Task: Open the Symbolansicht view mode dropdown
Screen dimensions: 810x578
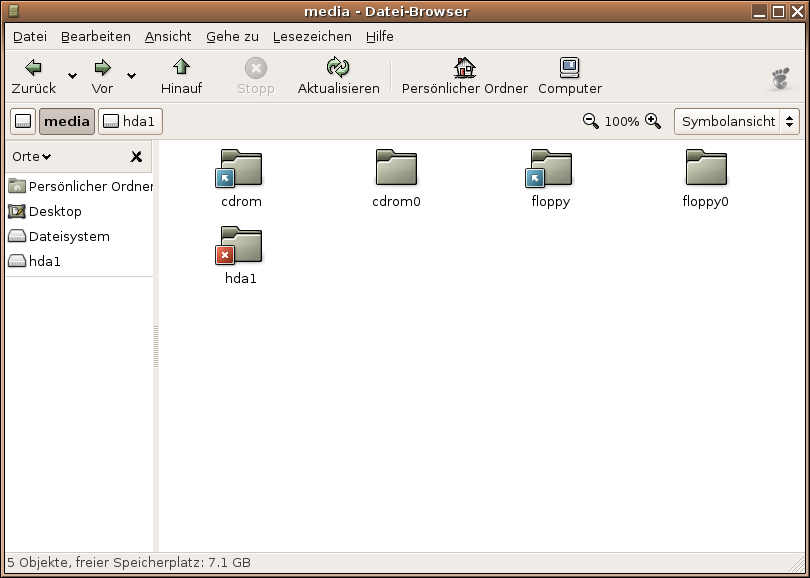Action: 736,121
